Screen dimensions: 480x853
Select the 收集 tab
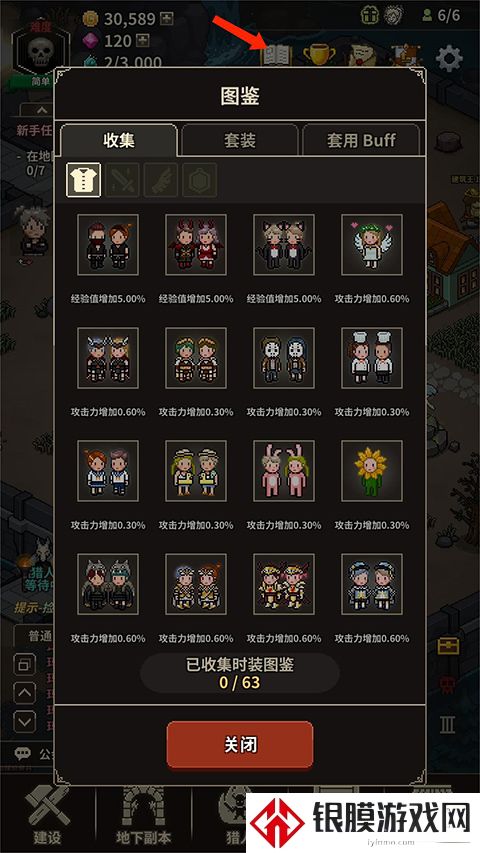tap(119, 140)
